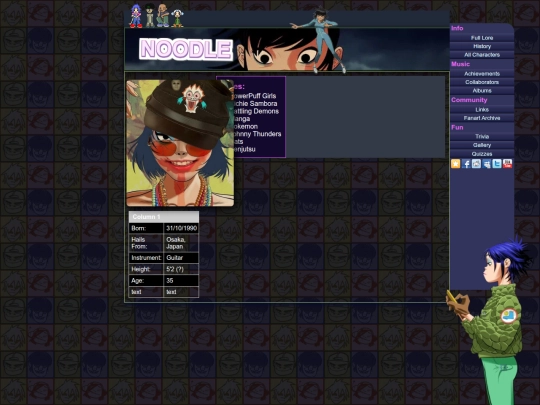Image resolution: width=540 pixels, height=405 pixels.
Task: Go to the History page
Action: click(x=482, y=46)
